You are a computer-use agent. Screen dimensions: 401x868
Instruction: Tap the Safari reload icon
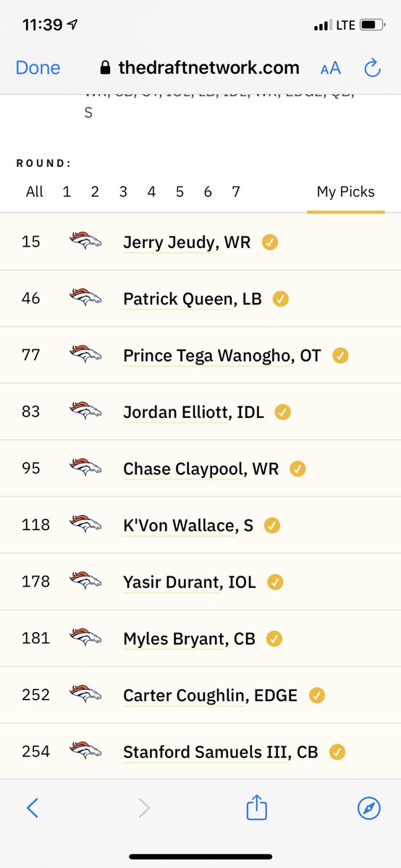click(x=372, y=68)
